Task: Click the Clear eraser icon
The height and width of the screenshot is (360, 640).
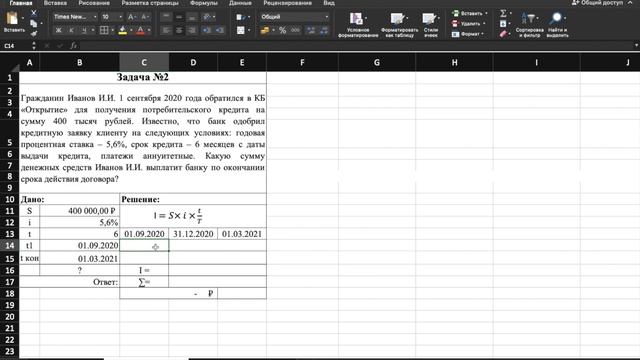Action: [x=503, y=34]
